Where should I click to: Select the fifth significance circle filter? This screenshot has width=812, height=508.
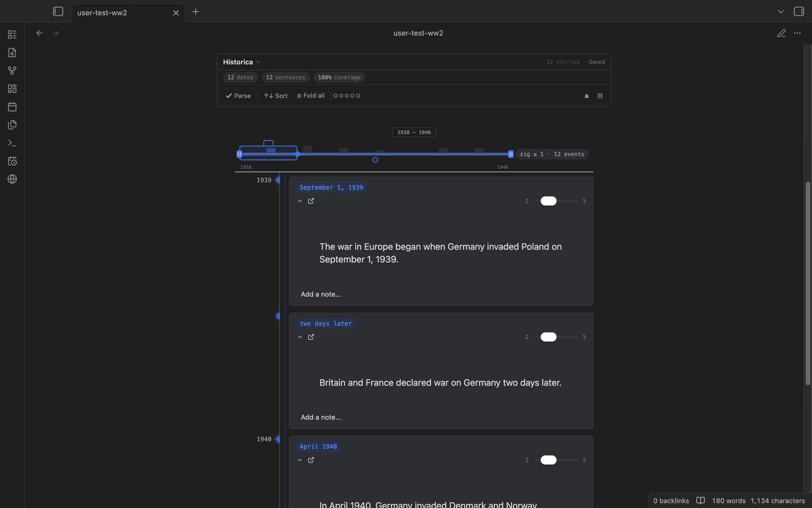tap(358, 96)
